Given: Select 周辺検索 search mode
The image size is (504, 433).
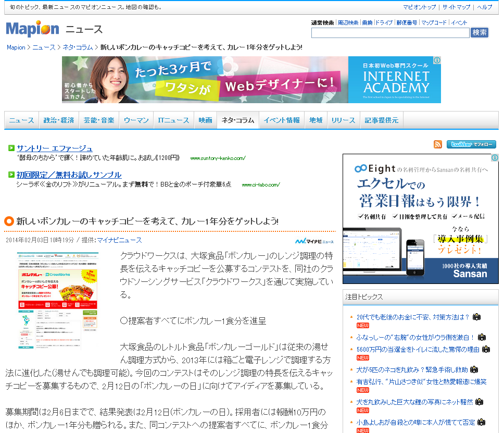Looking at the screenshot, I should coord(348,22).
